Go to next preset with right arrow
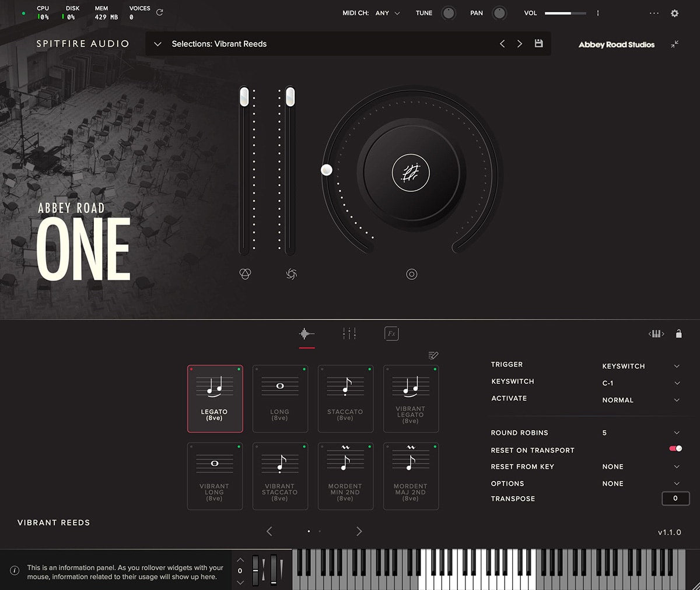Screen dimensions: 700x590 (x=519, y=44)
